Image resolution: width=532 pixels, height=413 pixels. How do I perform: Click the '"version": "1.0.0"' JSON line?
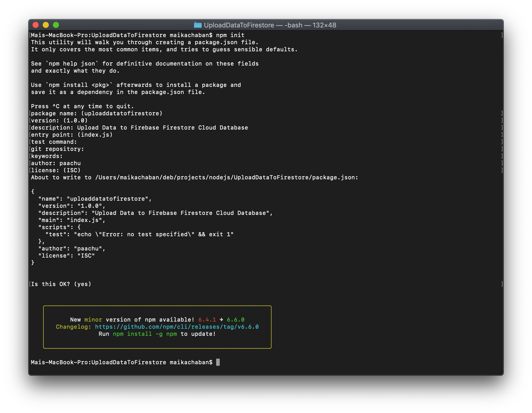(72, 206)
